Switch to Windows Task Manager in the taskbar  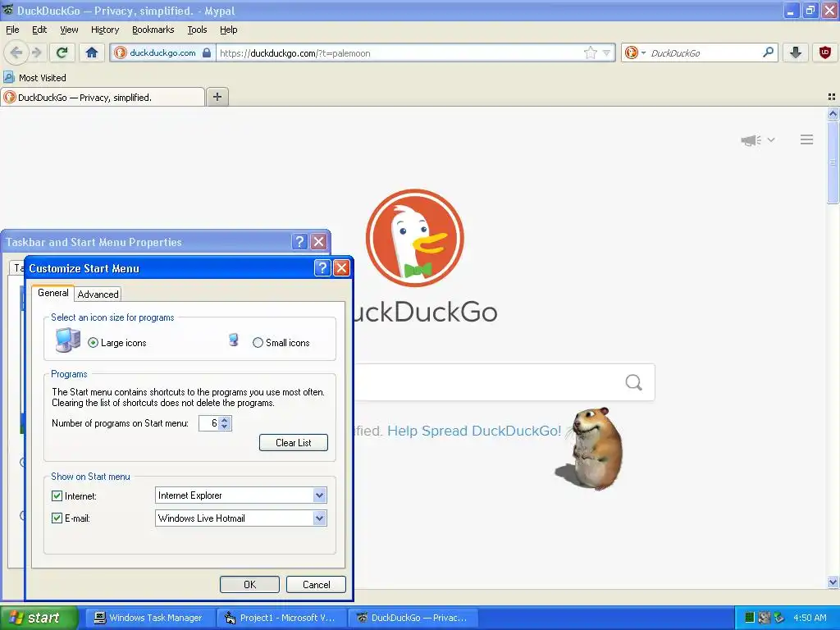[149, 618]
